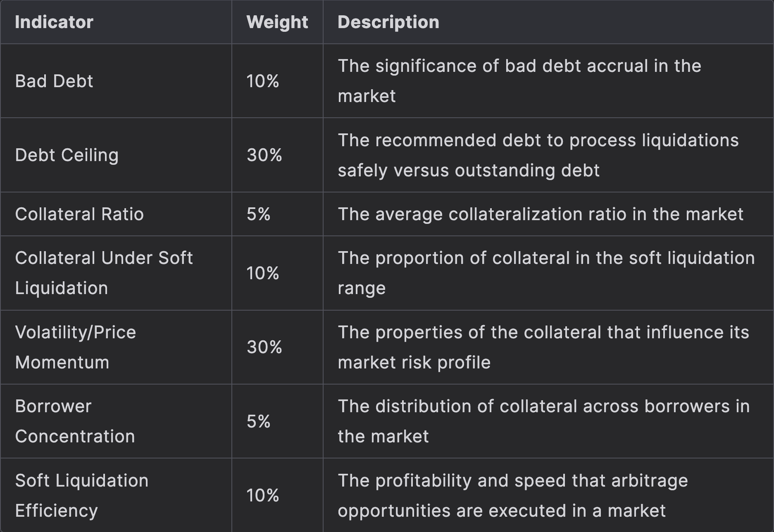Select Borrower Concentration's 5% weight
Viewport: 774px width, 532px height.
pyautogui.click(x=259, y=421)
